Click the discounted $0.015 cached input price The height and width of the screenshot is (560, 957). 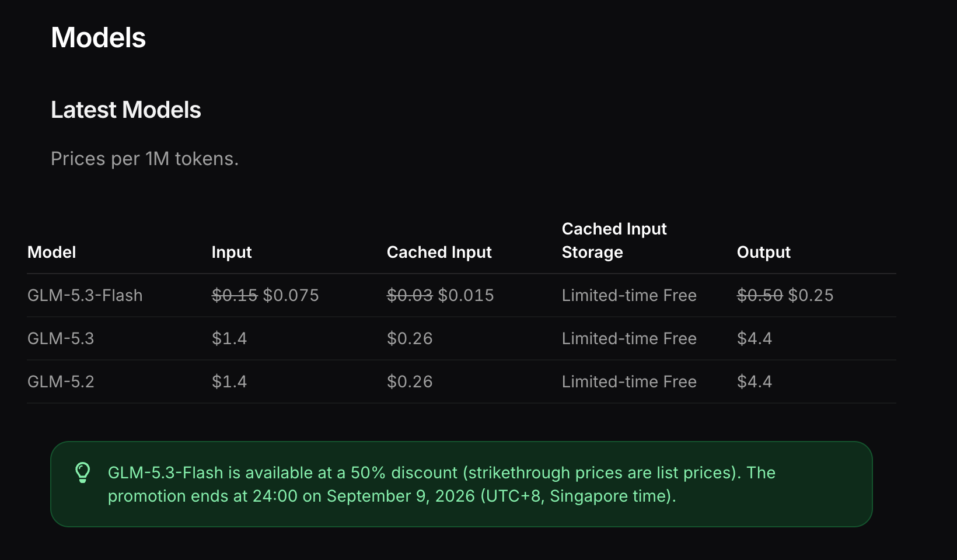click(466, 295)
